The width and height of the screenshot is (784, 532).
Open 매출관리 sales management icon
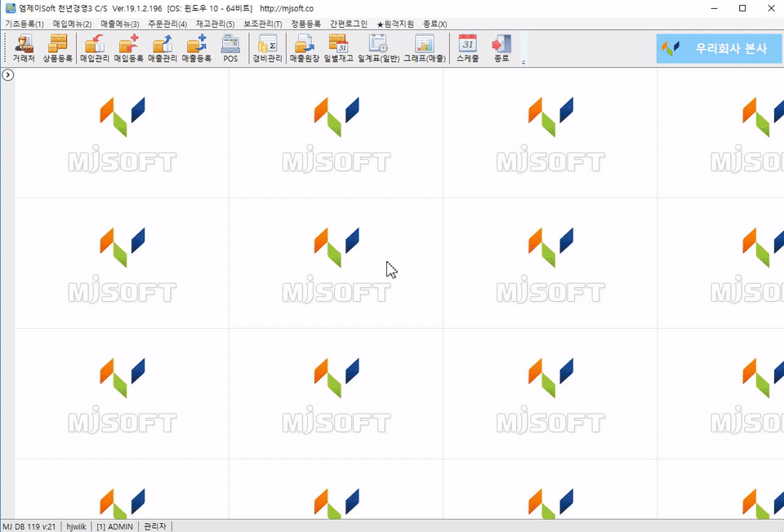tap(163, 48)
